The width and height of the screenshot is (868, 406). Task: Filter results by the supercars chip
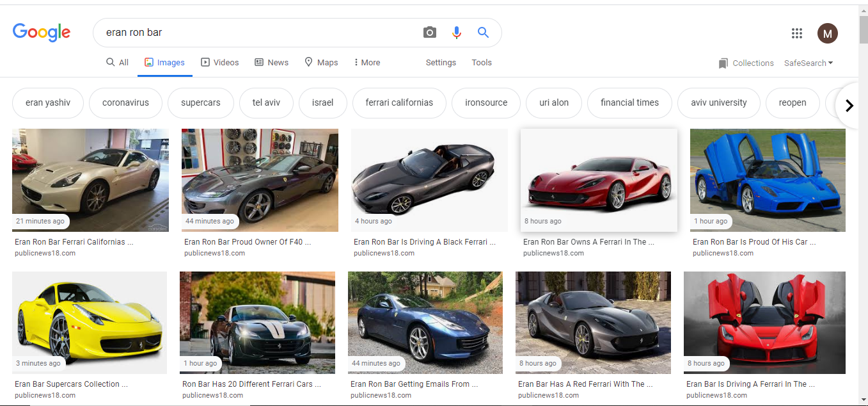(200, 102)
